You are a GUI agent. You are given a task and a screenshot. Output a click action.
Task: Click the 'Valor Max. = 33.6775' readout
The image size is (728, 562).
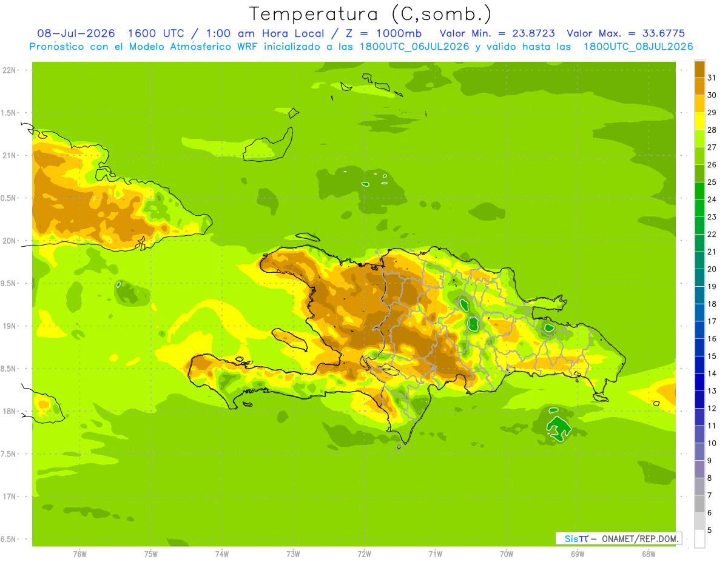626,33
